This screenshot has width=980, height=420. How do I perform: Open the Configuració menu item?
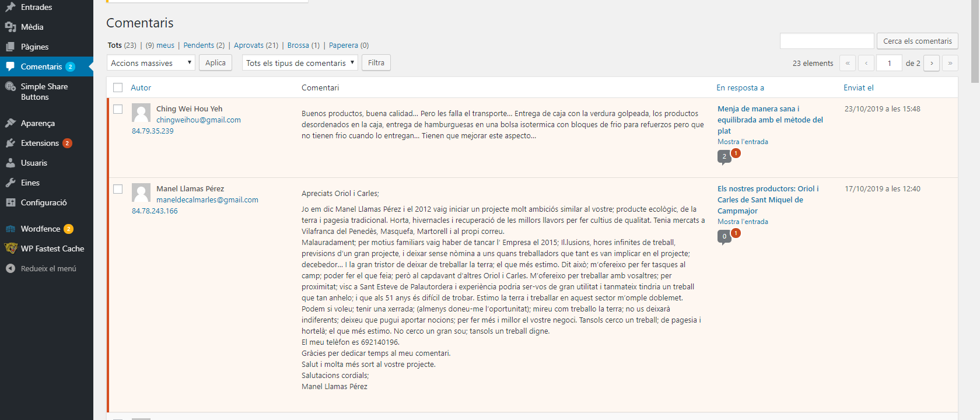pyautogui.click(x=47, y=202)
